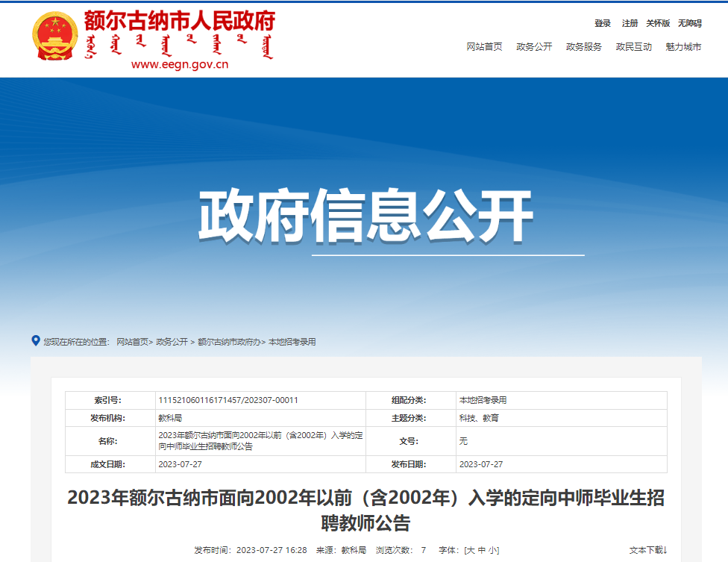Click the article headline 2023年额尔古纳市面向2002年以前
The image size is (728, 562).
click(365, 510)
